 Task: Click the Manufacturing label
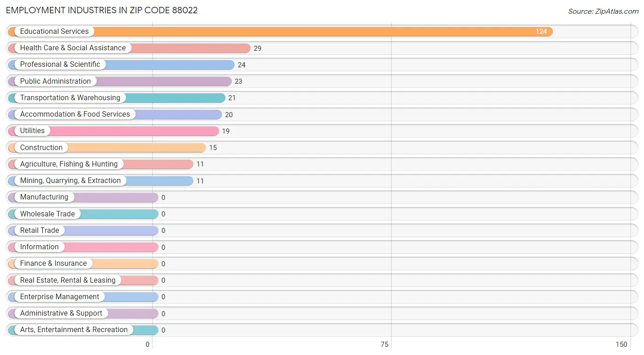point(44,197)
